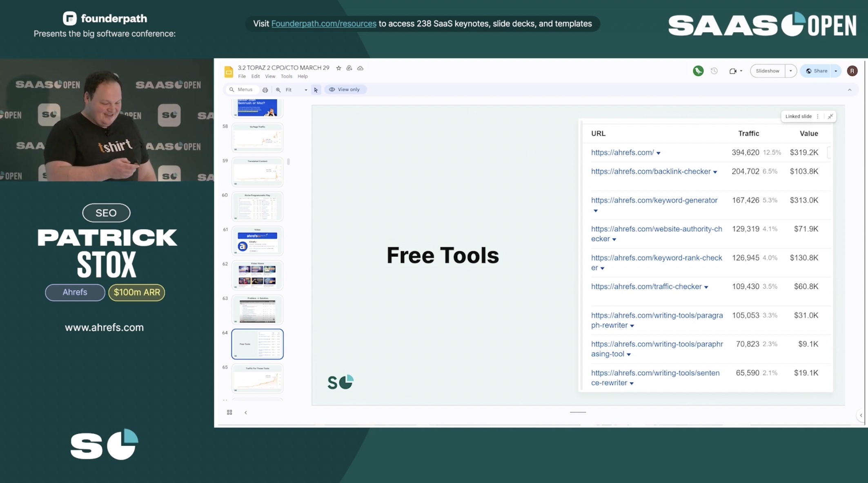The image size is (868, 483).
Task: Open the paraphrasing-tool URL link
Action: coord(657,349)
